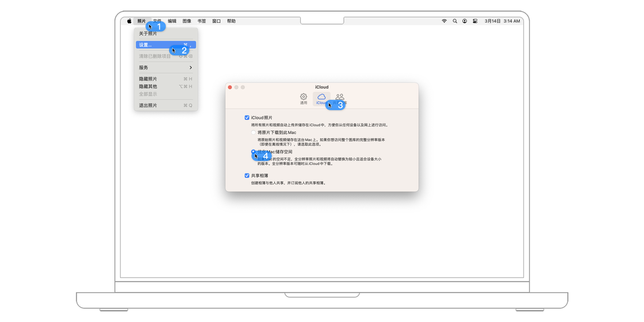Toggle the 共享相簿 checkbox
The height and width of the screenshot is (322, 644).
(247, 175)
